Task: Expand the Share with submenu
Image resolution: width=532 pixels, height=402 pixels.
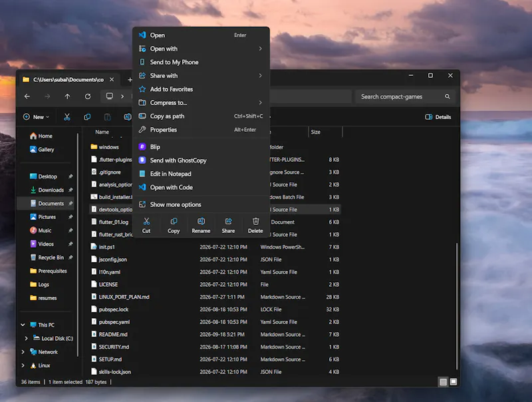Action: click(x=201, y=76)
